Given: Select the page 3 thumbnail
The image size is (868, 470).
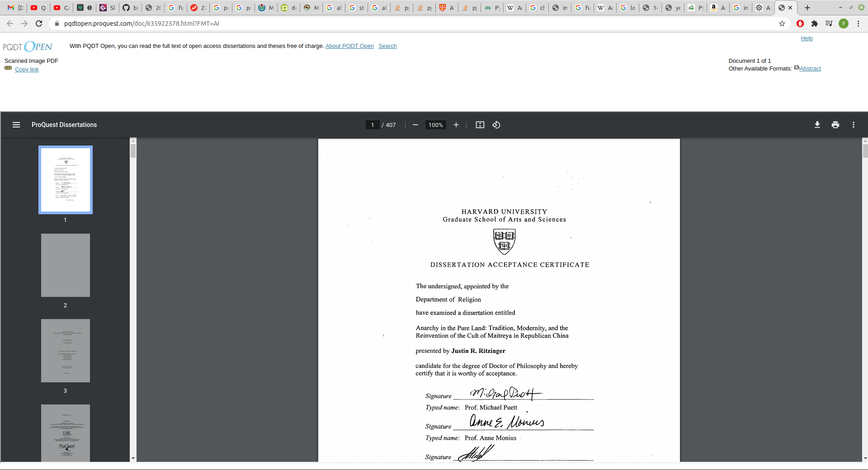Looking at the screenshot, I should (x=66, y=351).
